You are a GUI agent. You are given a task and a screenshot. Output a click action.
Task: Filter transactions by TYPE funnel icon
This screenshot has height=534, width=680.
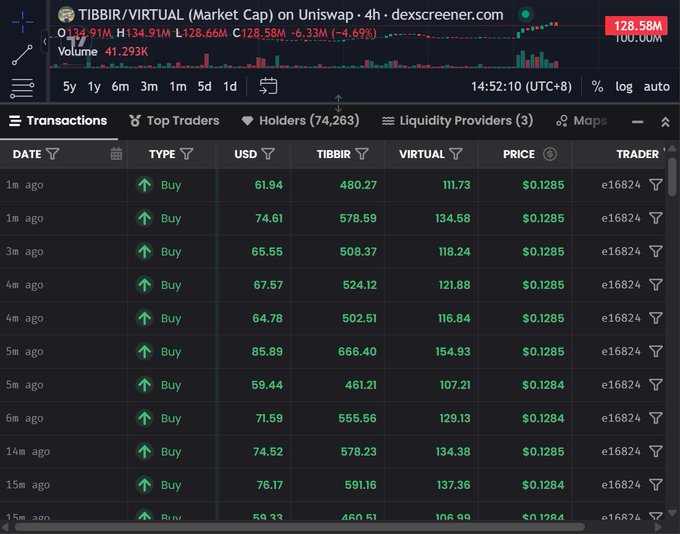pos(186,154)
